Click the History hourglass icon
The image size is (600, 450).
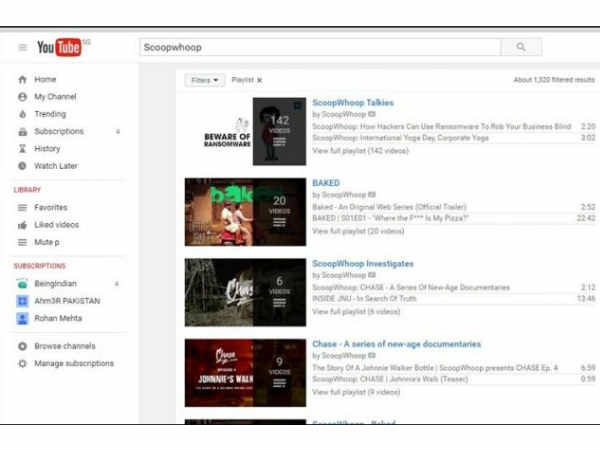23,148
